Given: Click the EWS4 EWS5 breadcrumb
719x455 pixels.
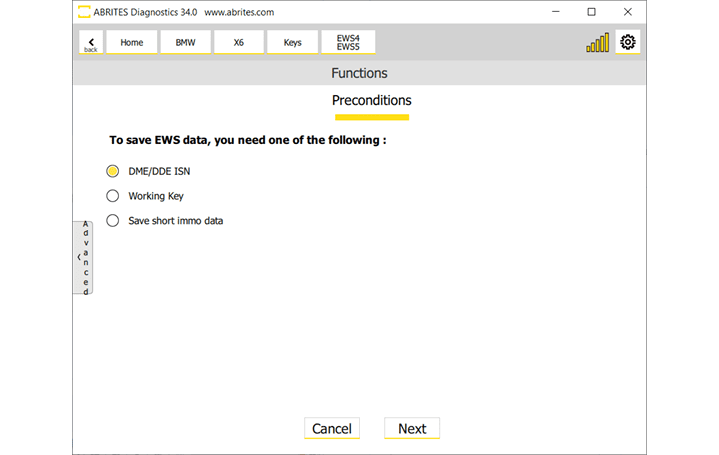Looking at the screenshot, I should point(348,42).
